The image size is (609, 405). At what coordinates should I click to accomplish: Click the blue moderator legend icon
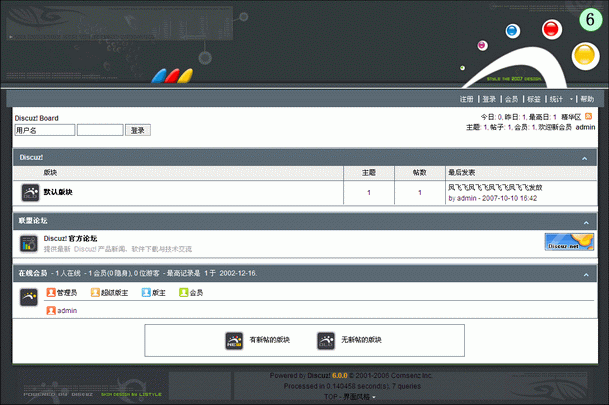(146, 292)
